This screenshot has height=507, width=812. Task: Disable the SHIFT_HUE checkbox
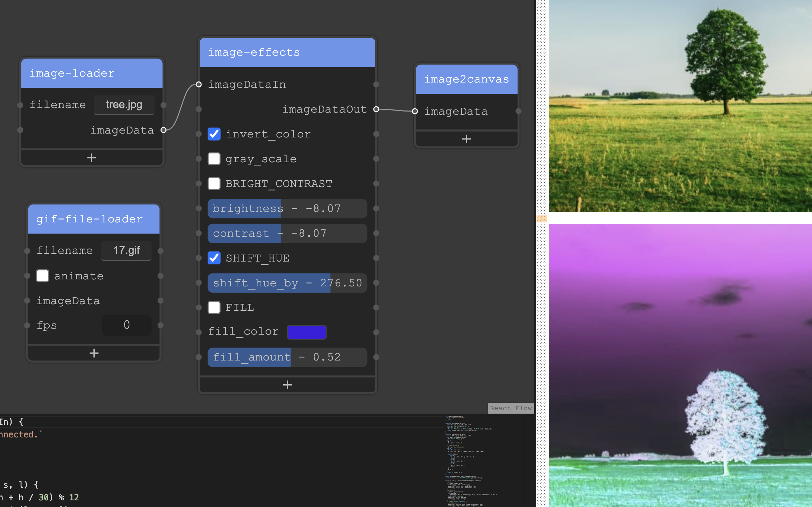(214, 258)
